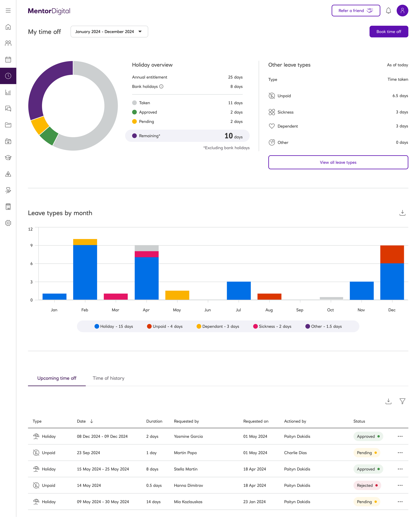Click the February bar in chart
This screenshot has width=420, height=517.
[85, 269]
